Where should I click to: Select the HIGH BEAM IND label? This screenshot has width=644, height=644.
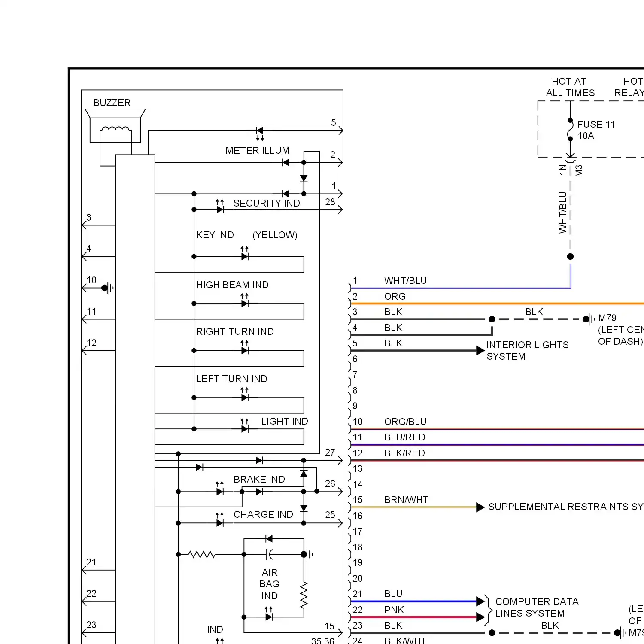point(232,285)
